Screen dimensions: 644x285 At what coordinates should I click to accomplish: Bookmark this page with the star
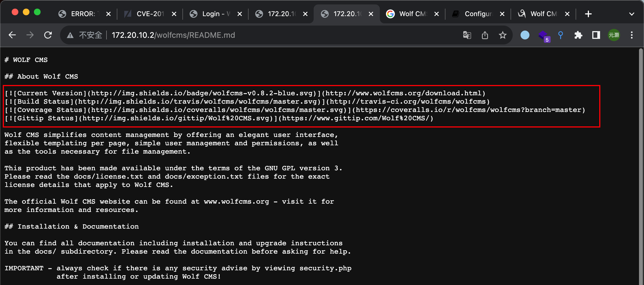click(x=503, y=35)
